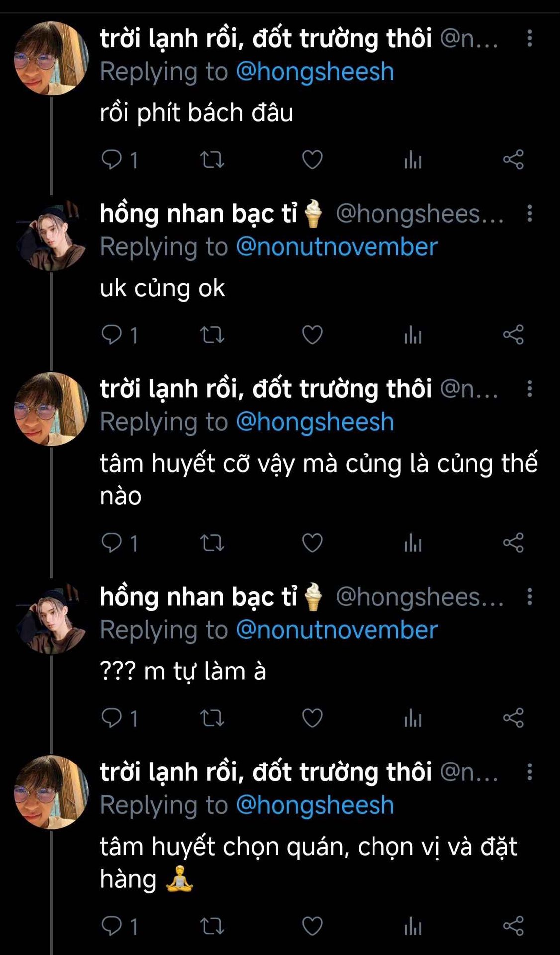Like the "uk củng ok" reply
The width and height of the screenshot is (560, 955).
pyautogui.click(x=312, y=335)
